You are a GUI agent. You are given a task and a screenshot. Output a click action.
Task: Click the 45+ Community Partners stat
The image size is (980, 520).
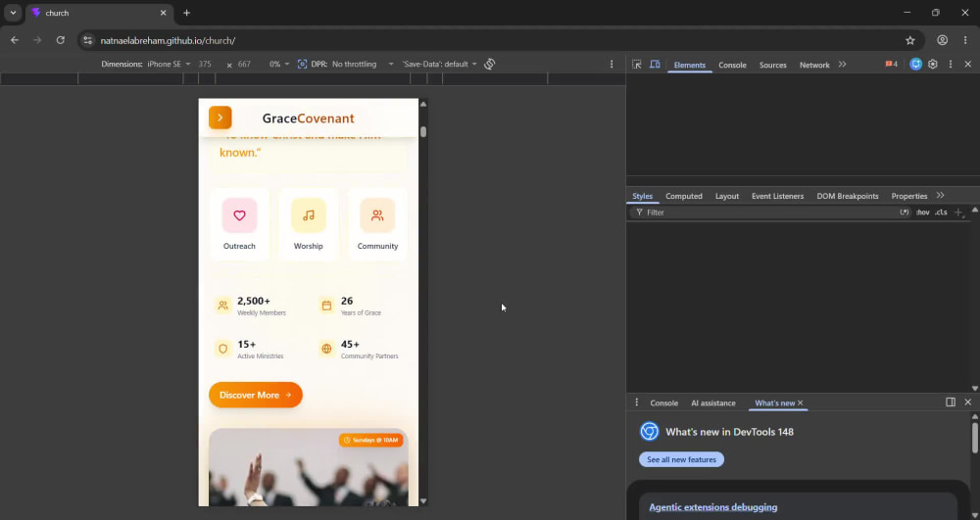coord(359,349)
